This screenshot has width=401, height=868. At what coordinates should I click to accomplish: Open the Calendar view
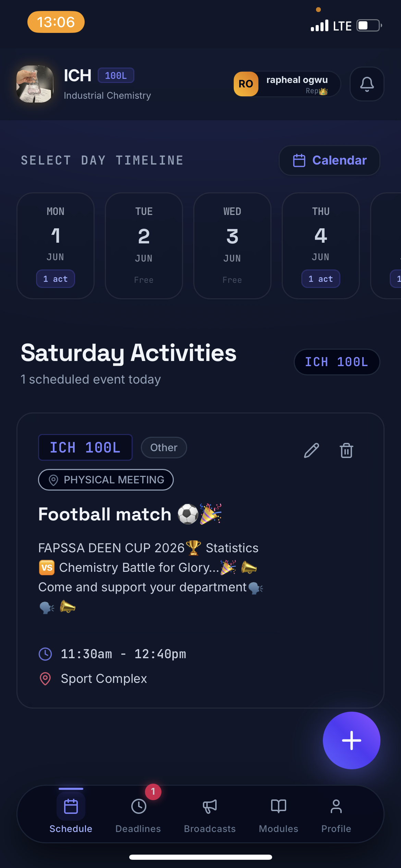click(x=329, y=160)
